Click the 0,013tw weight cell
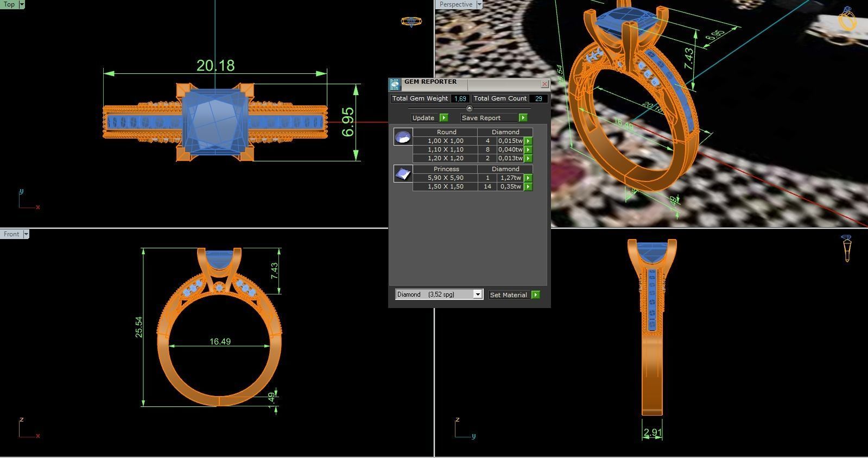Image resolution: width=868 pixels, height=458 pixels. tap(510, 158)
